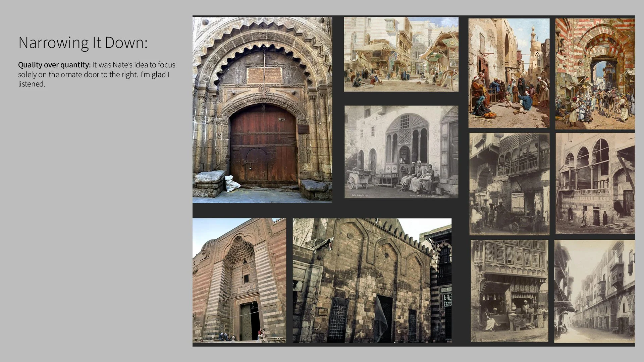Select the wide photo of the weathered stone wall facade
Screen dimensions: 644x362
pyautogui.click(x=372, y=281)
